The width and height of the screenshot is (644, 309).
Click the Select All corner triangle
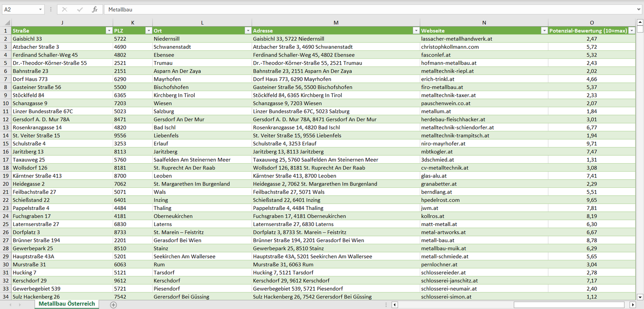tap(6, 23)
